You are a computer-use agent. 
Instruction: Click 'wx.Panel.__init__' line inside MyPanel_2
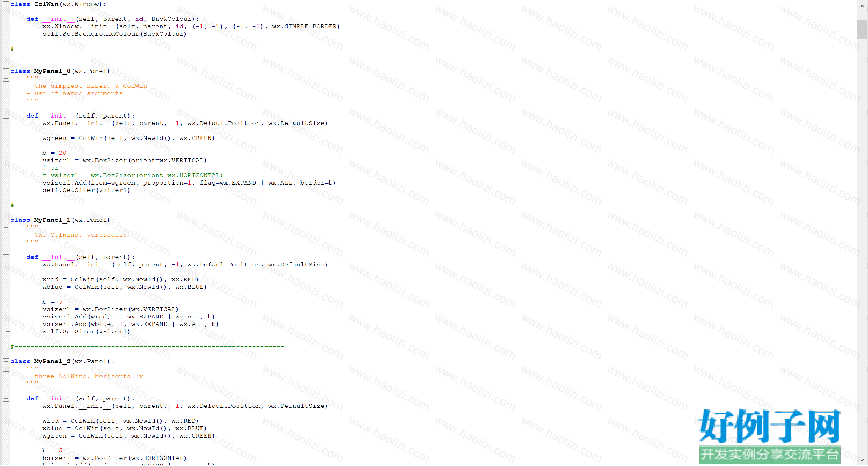(185, 406)
